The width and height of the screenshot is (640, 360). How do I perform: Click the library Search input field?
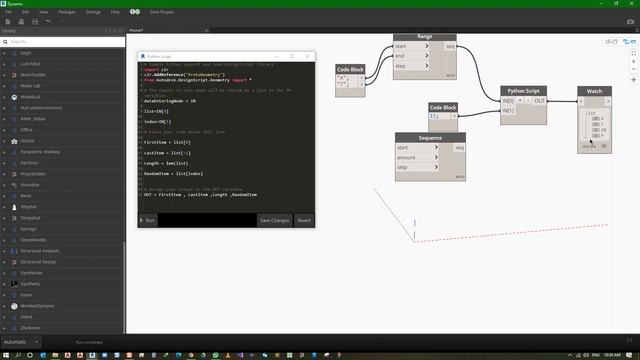tap(62, 42)
